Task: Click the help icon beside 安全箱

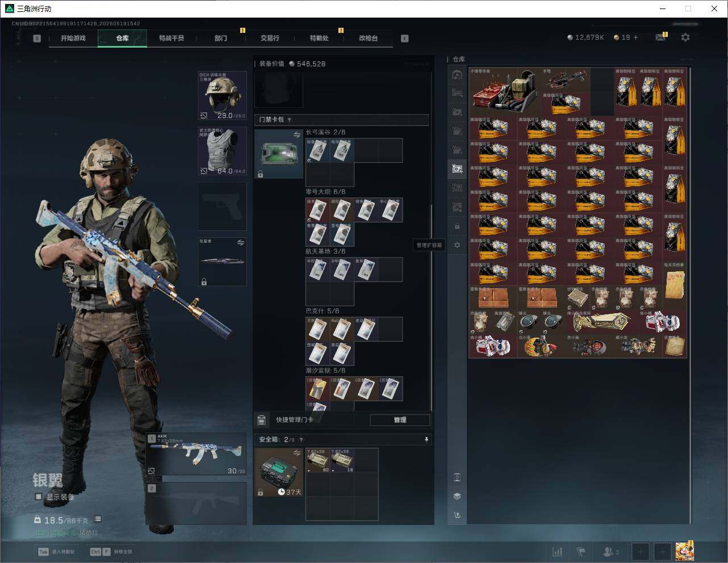Action: [x=301, y=439]
